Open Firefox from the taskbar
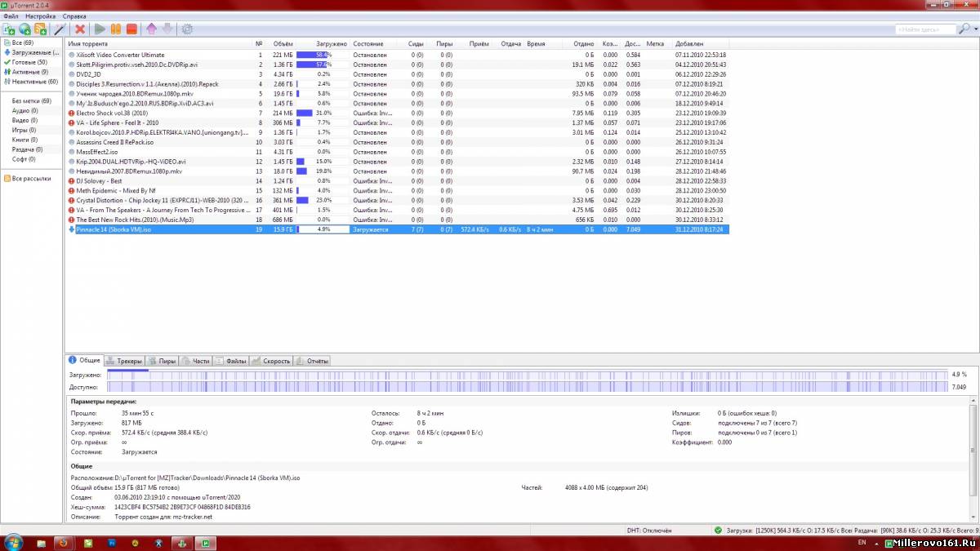Image resolution: width=980 pixels, height=551 pixels. tap(63, 543)
